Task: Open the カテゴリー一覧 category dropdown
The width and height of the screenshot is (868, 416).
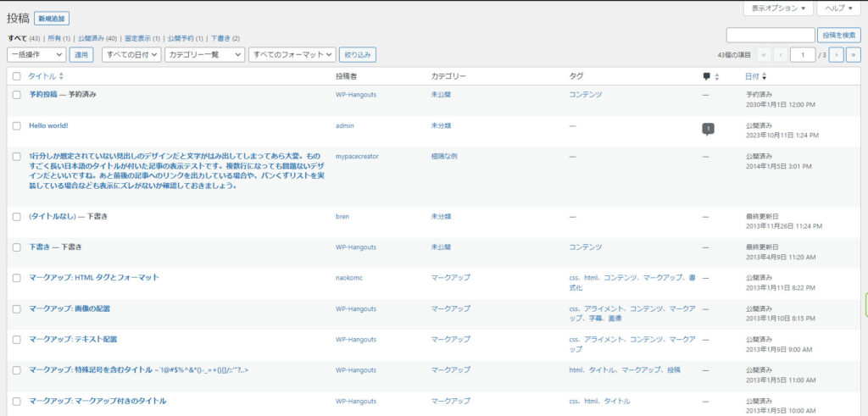Action: pyautogui.click(x=204, y=54)
